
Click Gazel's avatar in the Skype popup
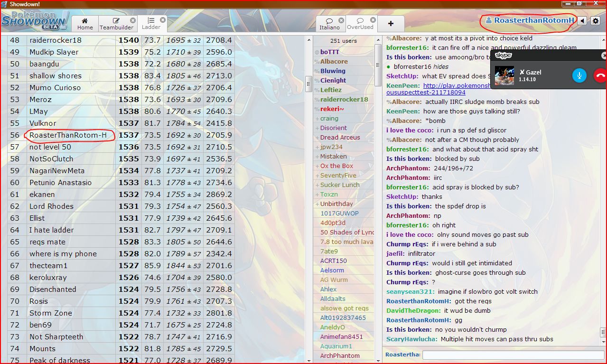[504, 75]
